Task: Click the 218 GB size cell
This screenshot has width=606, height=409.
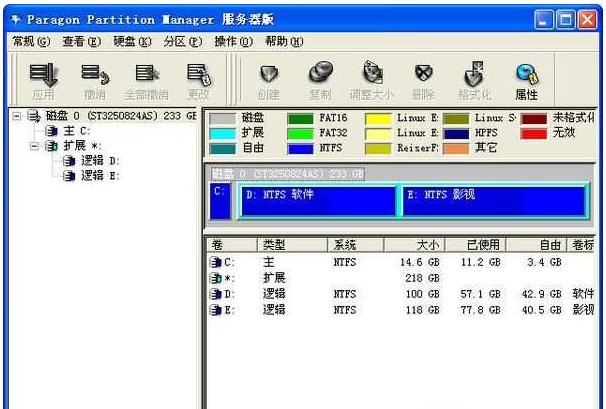Action: coord(422,278)
